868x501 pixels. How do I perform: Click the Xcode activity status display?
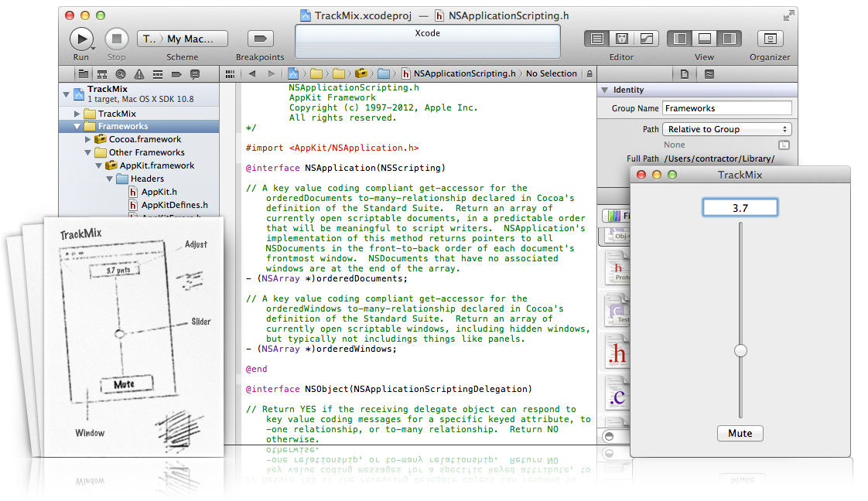[427, 42]
